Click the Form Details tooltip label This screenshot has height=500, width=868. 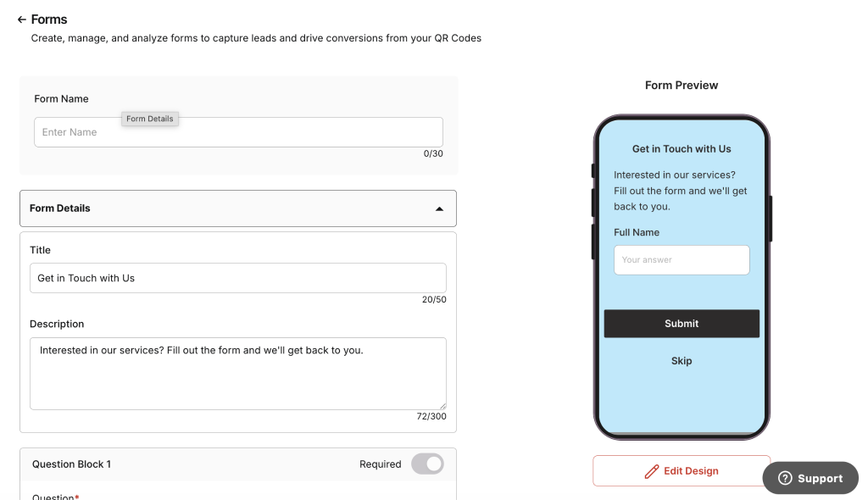pyautogui.click(x=150, y=119)
